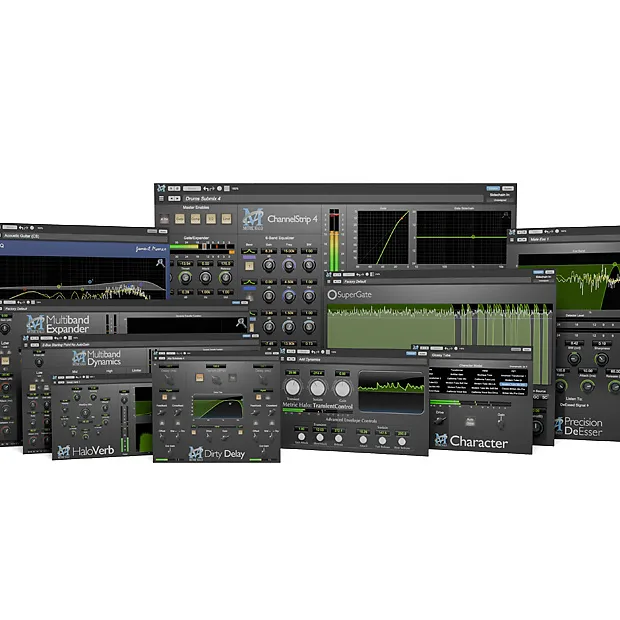Image resolution: width=620 pixels, height=620 pixels.
Task: Click the Metric Halo logo in ChannelStrip title bar
Action: (x=161, y=188)
